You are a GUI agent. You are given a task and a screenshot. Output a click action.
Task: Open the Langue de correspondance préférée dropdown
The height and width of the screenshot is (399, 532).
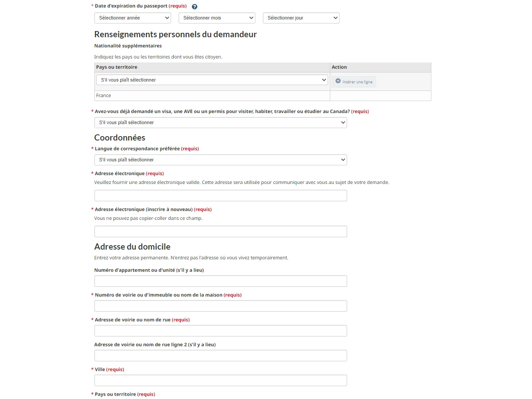220,160
